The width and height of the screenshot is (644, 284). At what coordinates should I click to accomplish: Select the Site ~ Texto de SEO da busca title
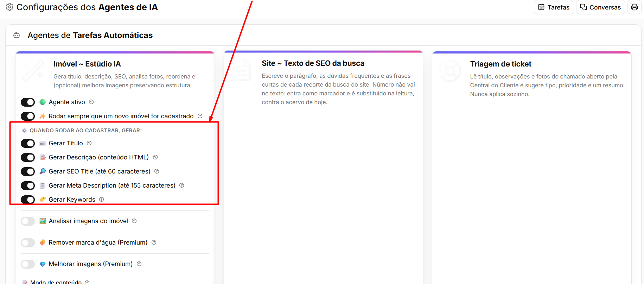point(313,63)
